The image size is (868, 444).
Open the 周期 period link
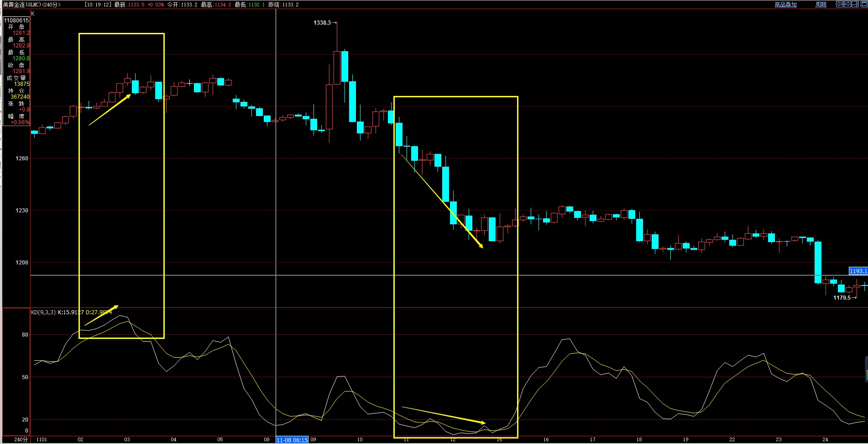[x=821, y=5]
